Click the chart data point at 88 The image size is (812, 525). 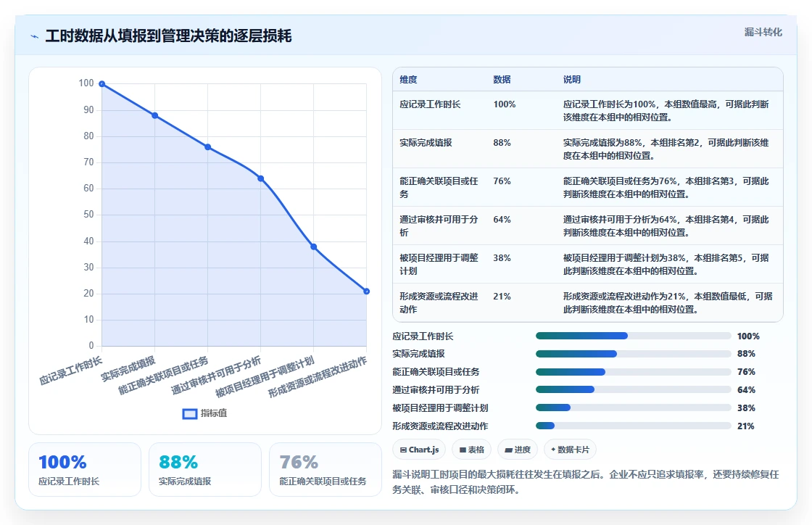155,115
